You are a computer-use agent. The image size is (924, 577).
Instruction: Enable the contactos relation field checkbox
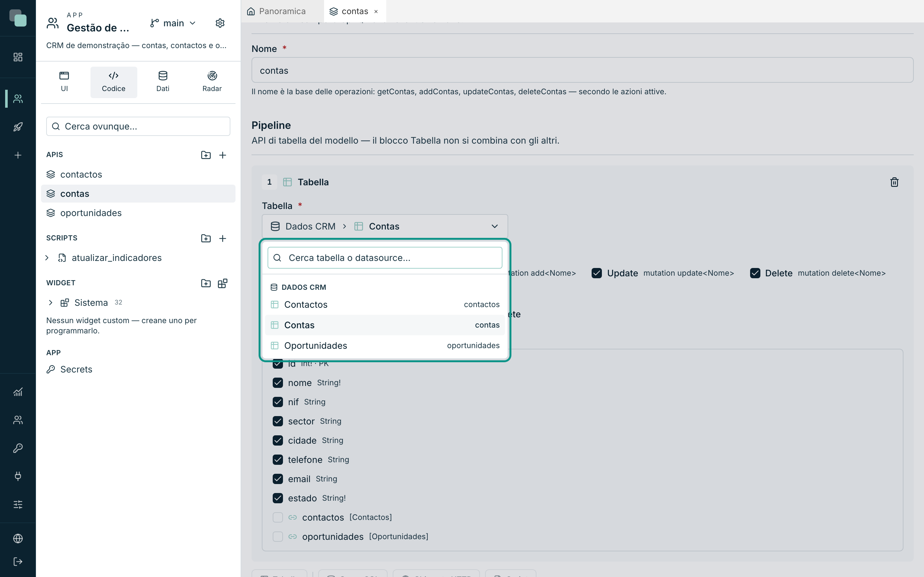point(278,517)
